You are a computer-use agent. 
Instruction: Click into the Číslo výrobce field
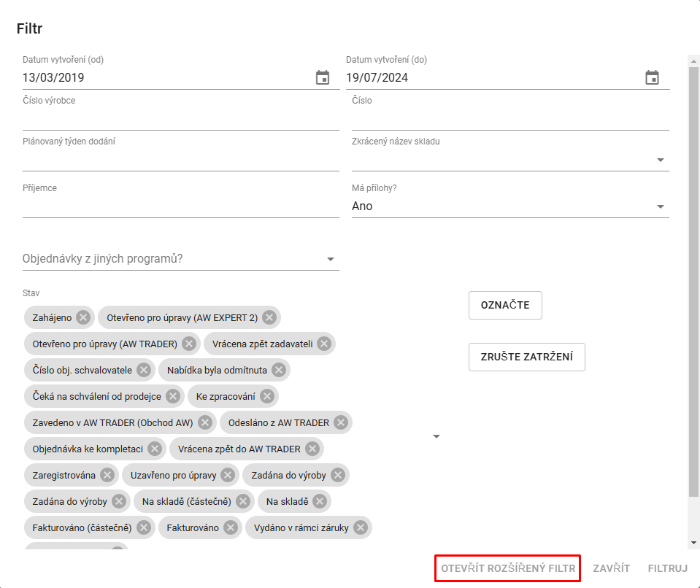[x=180, y=119]
